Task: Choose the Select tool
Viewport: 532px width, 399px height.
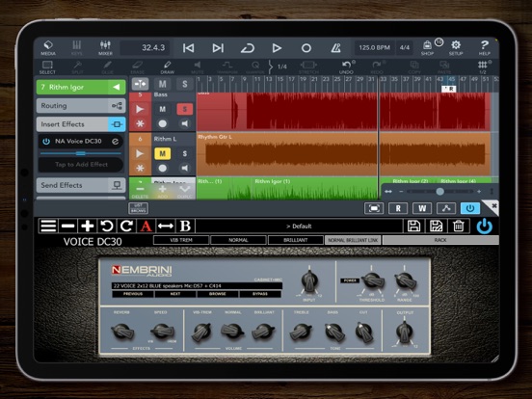Action: [47, 67]
